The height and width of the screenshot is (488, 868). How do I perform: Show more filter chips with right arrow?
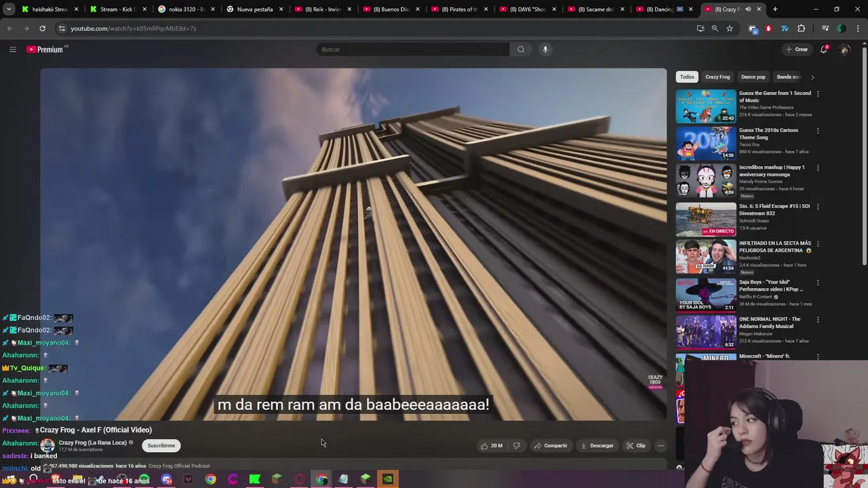point(812,77)
